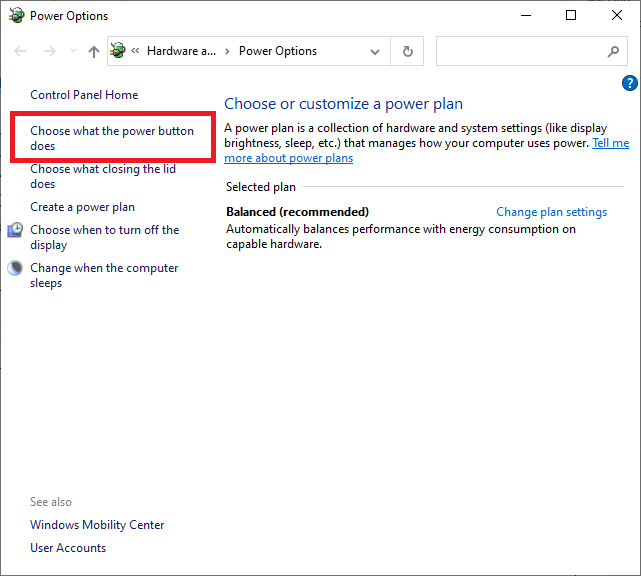Screen dimensions: 641x576
Task: Expand the address bar history dropdown
Action: (x=375, y=52)
